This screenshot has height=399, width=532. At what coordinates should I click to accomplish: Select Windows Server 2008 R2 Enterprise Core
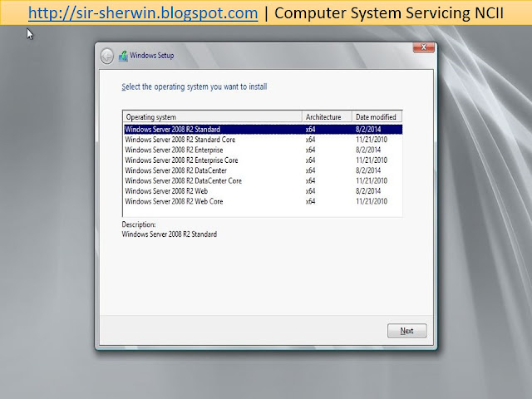263,160
